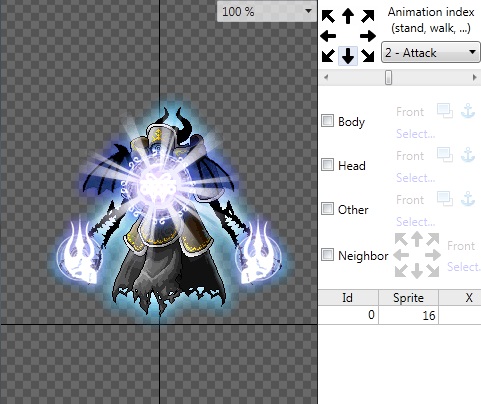The image size is (481, 404).
Task: Select the down direction arrow
Action: tap(348, 55)
